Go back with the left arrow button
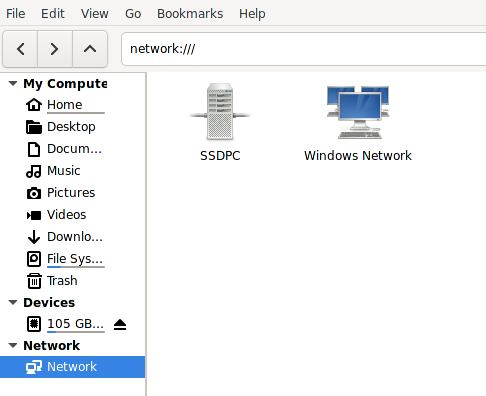 [x=20, y=49]
